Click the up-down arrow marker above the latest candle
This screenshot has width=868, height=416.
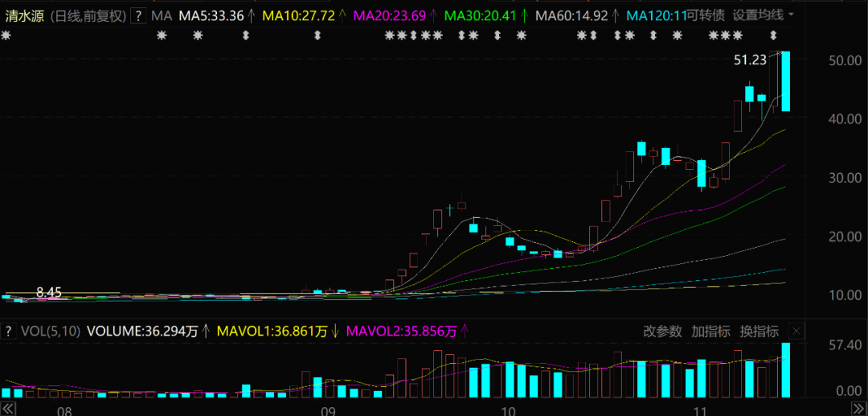(x=773, y=36)
